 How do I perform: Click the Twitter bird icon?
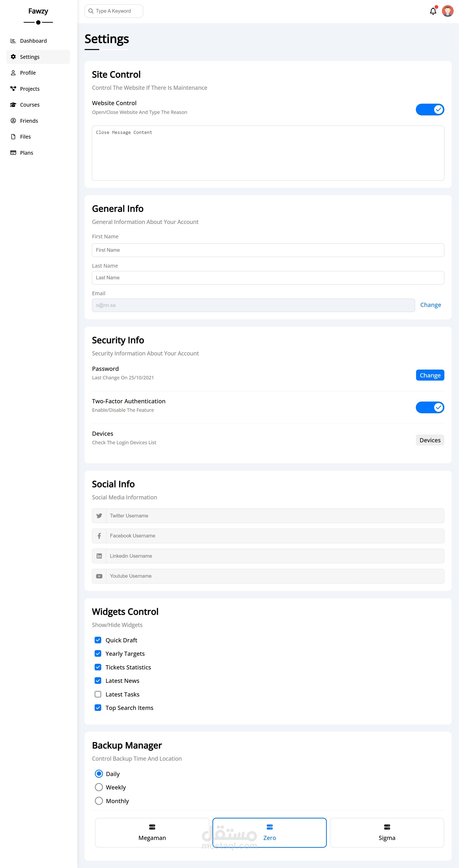coord(99,515)
